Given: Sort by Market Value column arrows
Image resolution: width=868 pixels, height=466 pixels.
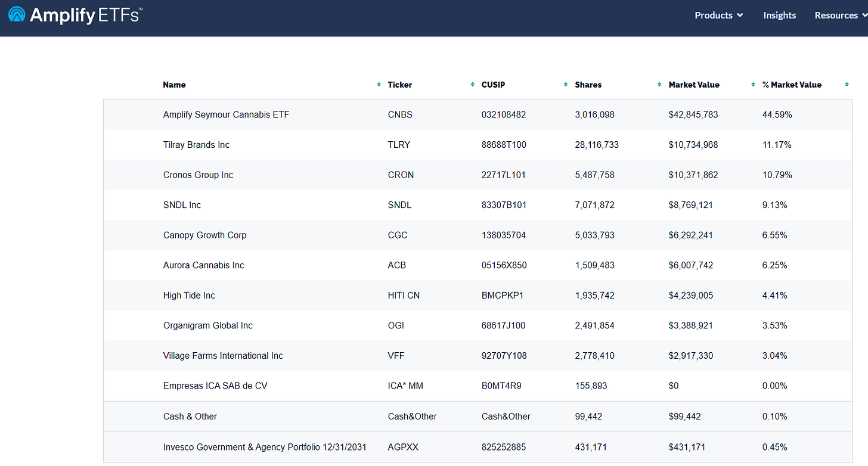Looking at the screenshot, I should click(753, 85).
